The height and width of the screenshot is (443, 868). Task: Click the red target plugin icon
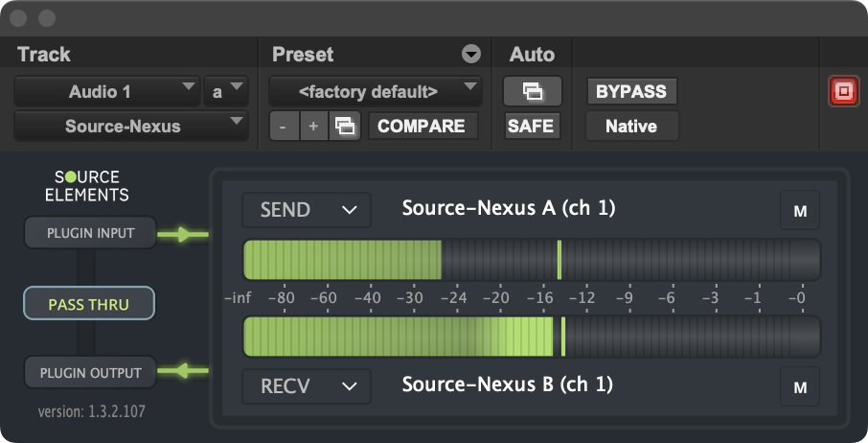click(843, 92)
